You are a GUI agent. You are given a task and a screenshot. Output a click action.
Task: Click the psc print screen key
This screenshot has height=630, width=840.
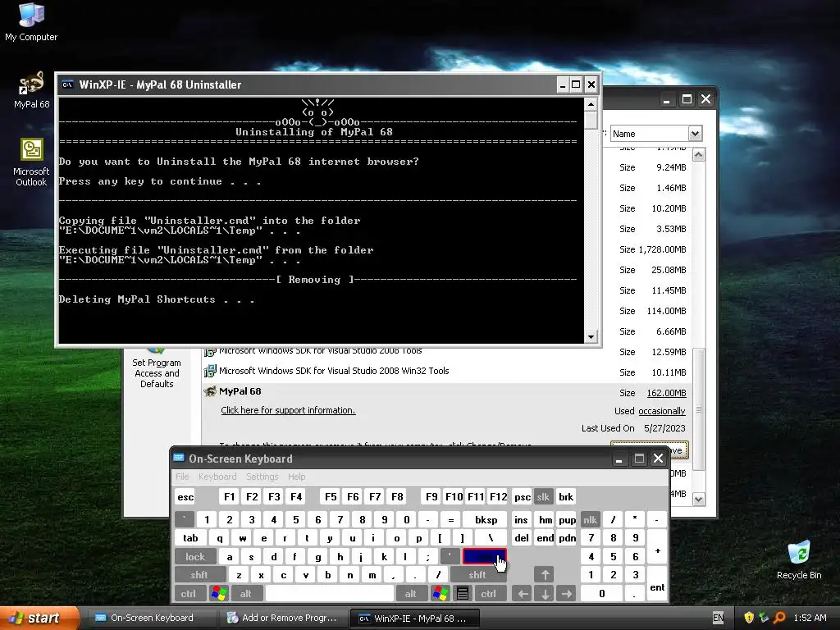coord(523,496)
